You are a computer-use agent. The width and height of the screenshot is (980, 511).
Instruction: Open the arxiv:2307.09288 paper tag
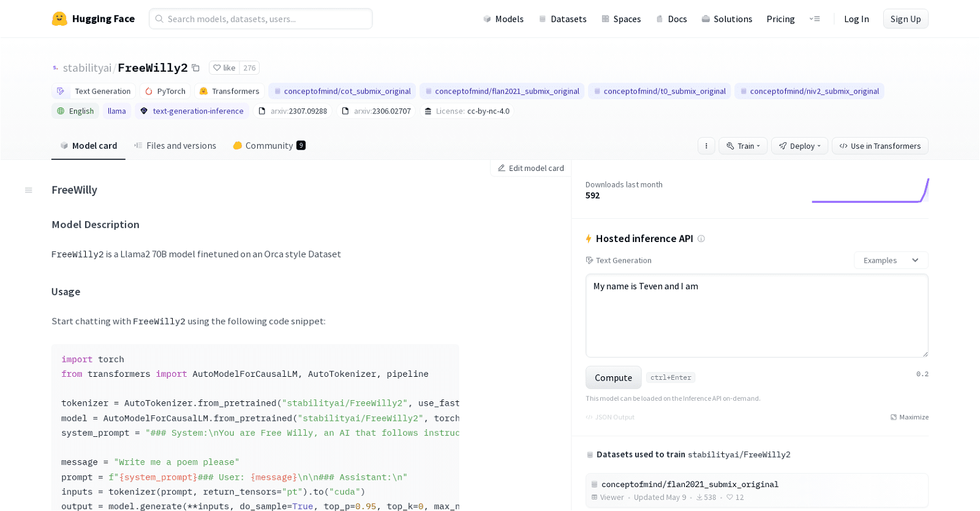(x=293, y=111)
